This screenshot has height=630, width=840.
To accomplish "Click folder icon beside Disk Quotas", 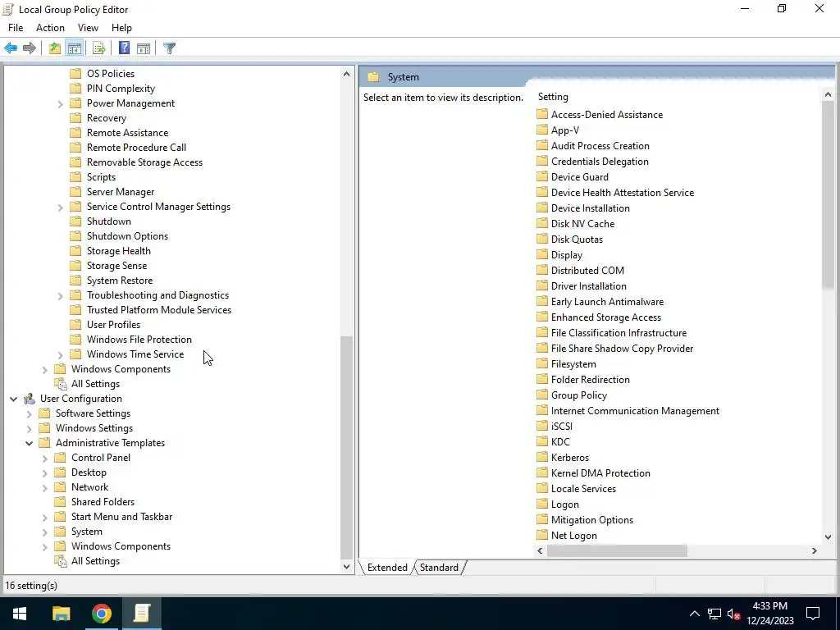I will point(542,240).
